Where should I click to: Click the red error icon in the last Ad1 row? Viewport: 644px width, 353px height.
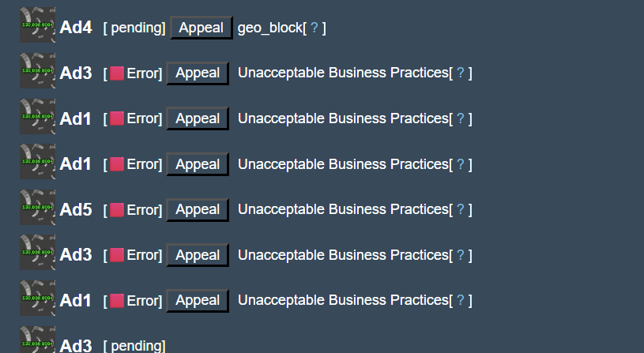(x=117, y=301)
